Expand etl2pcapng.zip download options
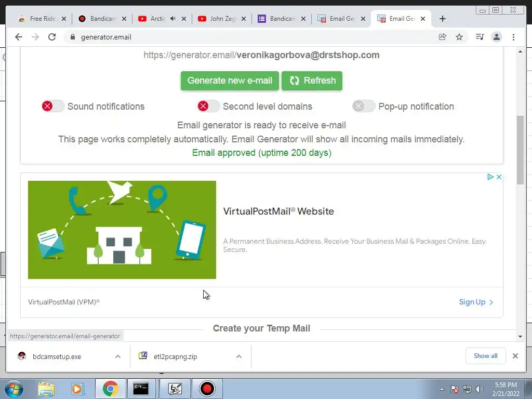This screenshot has width=532, height=399. tap(239, 356)
